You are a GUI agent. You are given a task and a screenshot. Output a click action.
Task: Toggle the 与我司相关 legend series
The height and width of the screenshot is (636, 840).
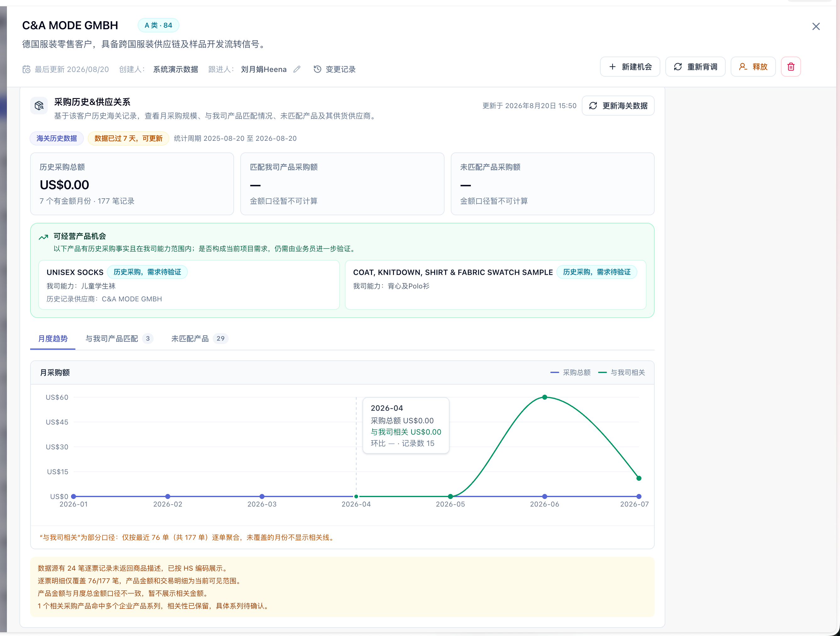[x=622, y=372]
